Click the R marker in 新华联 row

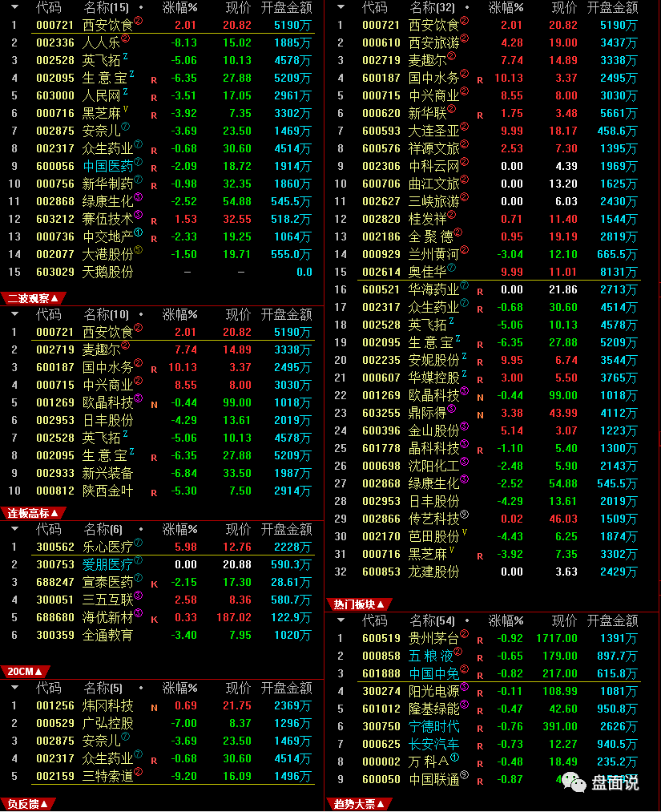(480, 115)
